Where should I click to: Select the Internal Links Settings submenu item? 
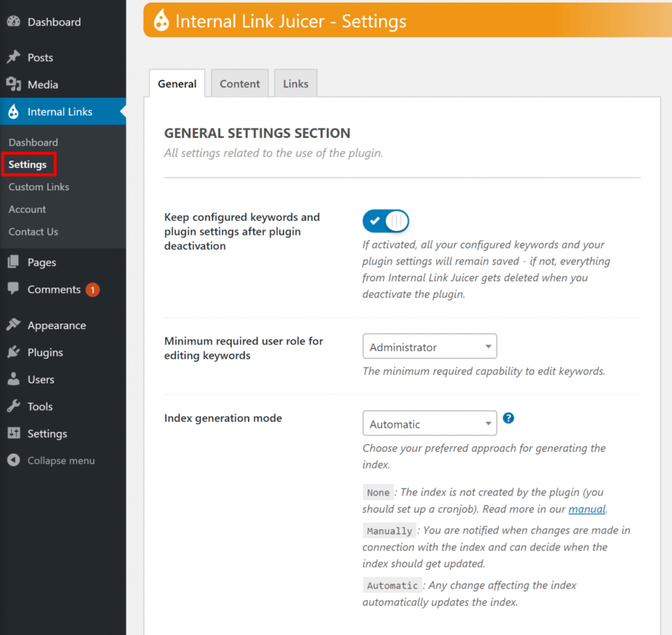(28, 165)
